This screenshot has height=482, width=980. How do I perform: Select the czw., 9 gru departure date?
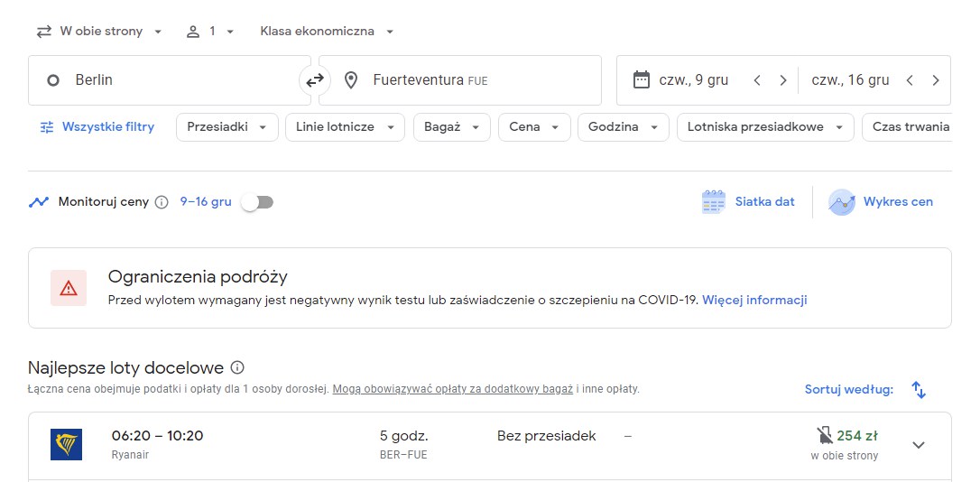coord(693,80)
